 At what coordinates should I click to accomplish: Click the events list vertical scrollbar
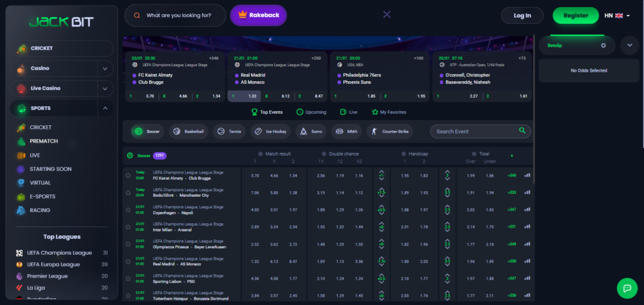click(x=534, y=109)
